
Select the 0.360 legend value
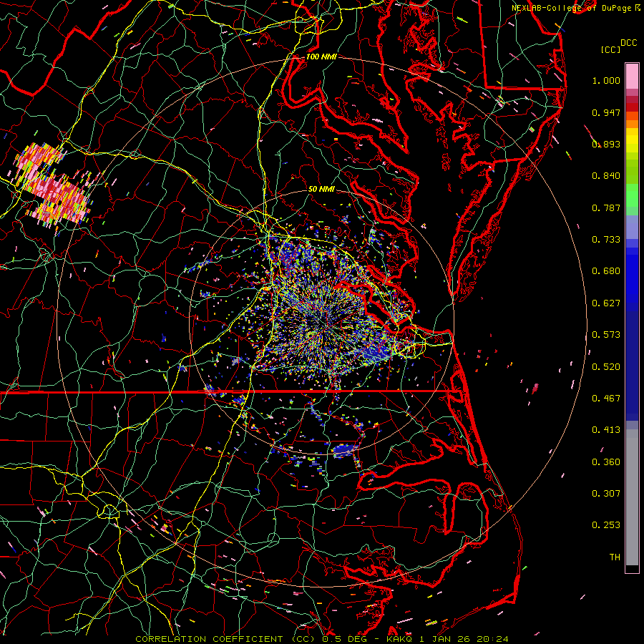pyautogui.click(x=606, y=462)
